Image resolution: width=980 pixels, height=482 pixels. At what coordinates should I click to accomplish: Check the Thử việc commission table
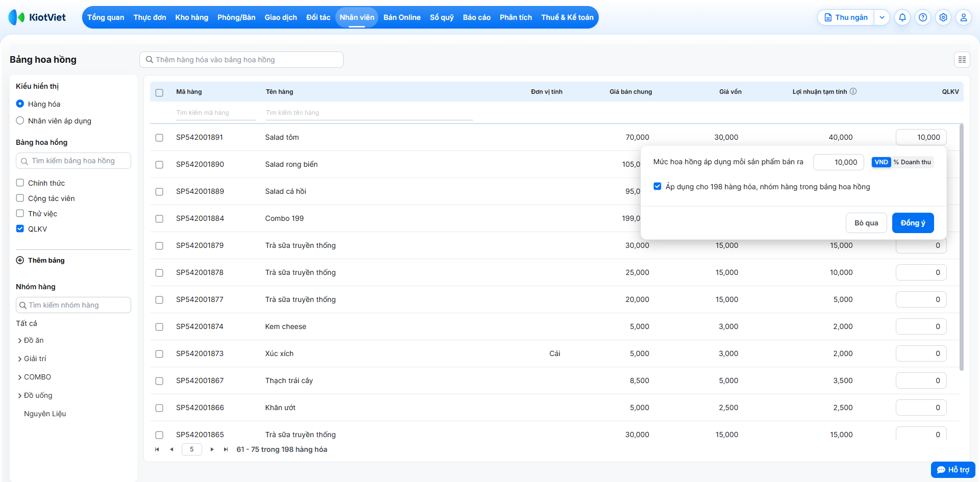click(20, 213)
